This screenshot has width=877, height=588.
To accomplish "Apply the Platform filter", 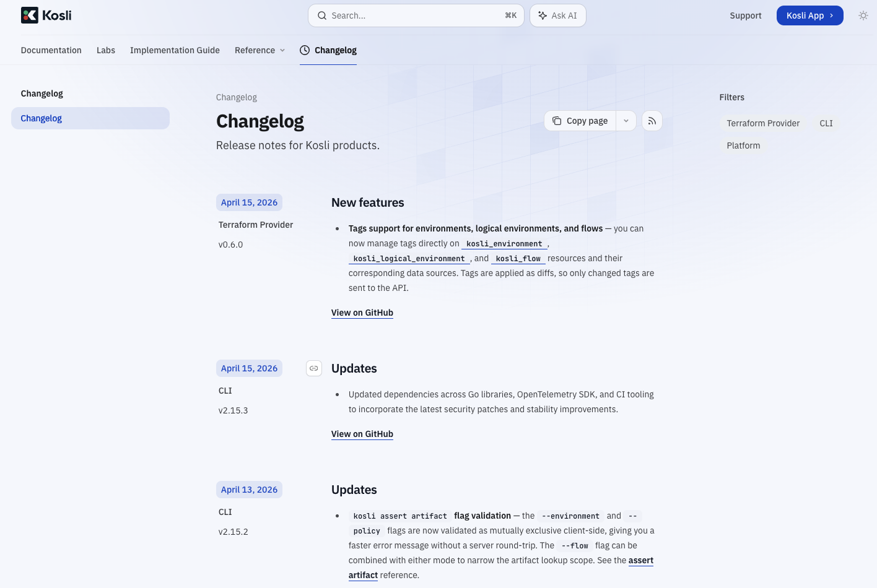I will (x=743, y=145).
